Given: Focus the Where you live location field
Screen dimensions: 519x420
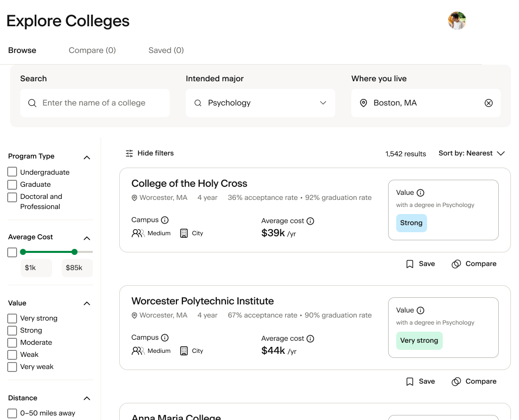Looking at the screenshot, I should (x=426, y=103).
